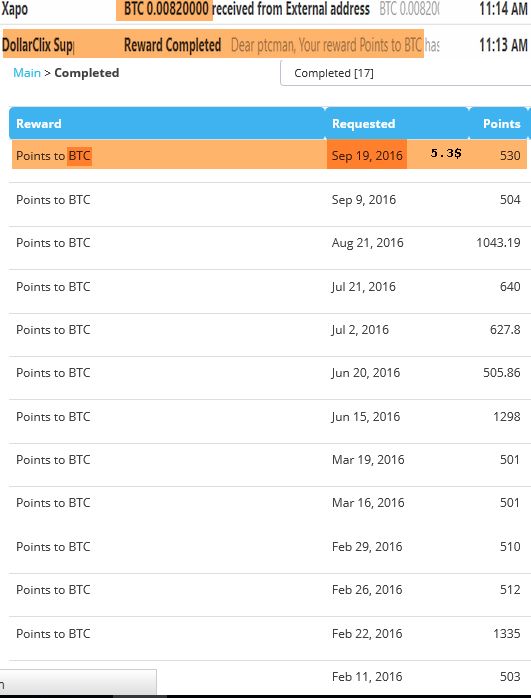Select the Mar 19, 2016 reward row
The image size is (531, 698).
coord(269,459)
